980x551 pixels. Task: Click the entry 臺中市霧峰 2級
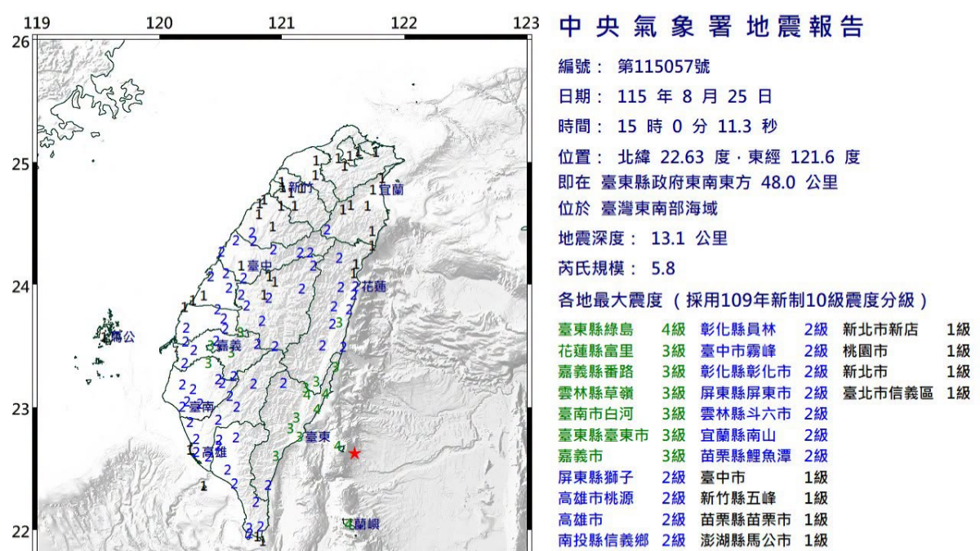(764, 351)
